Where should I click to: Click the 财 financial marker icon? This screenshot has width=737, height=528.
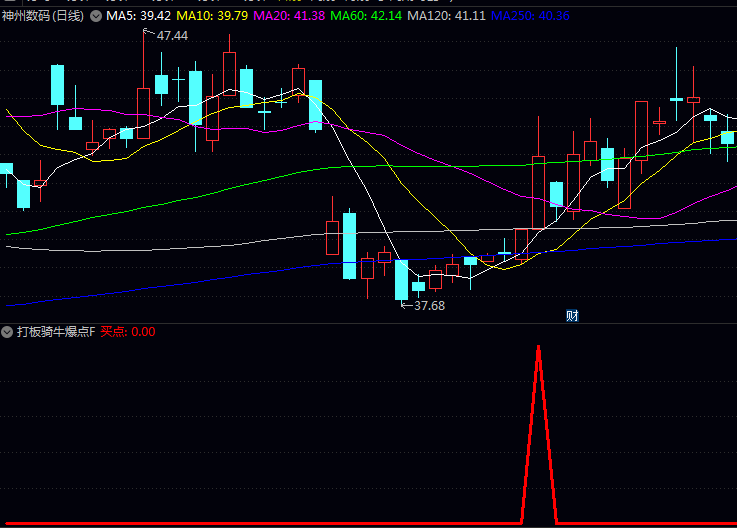572,316
